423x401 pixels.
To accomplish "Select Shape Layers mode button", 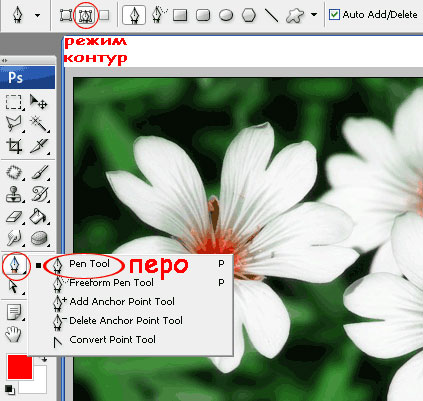I will point(66,15).
